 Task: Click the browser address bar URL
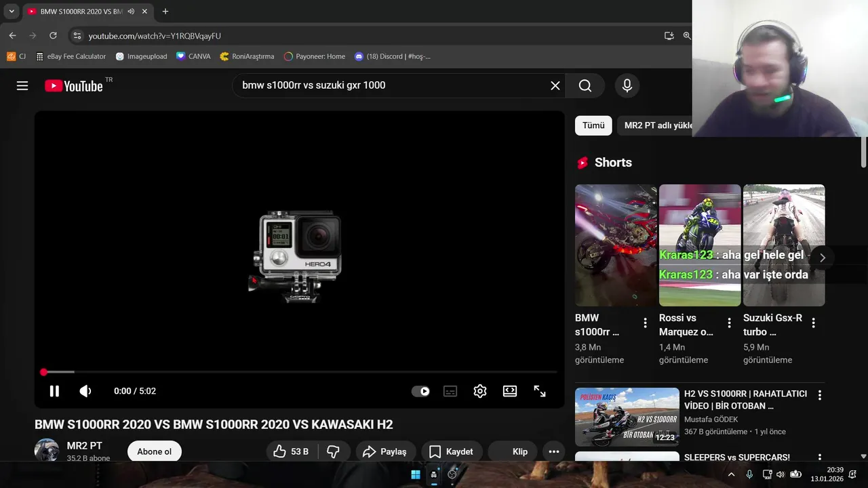pos(155,36)
